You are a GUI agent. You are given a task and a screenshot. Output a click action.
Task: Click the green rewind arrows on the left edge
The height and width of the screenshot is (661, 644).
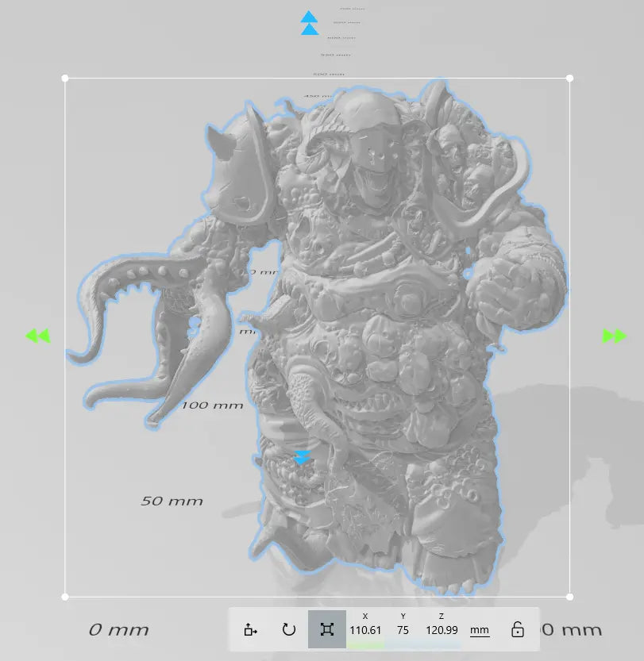click(x=38, y=336)
